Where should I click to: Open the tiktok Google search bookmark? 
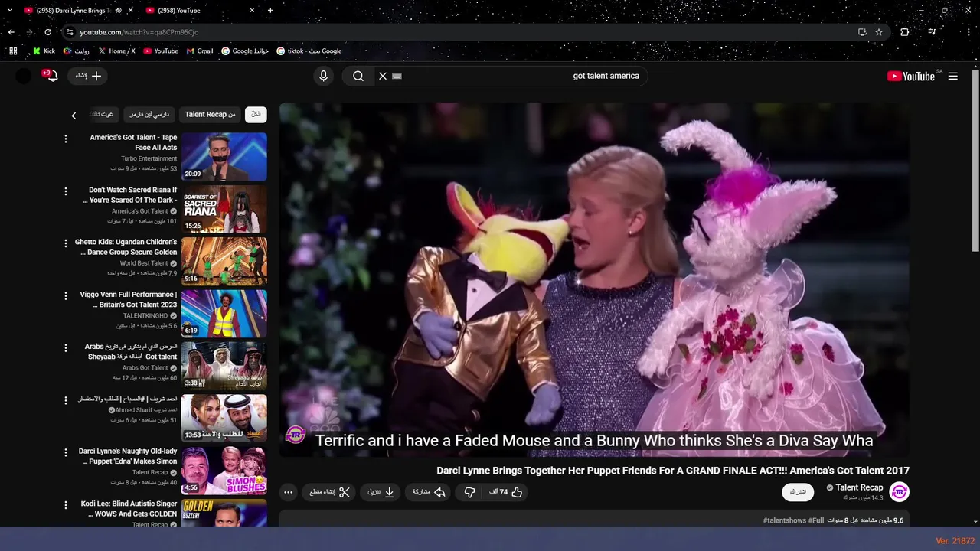click(309, 51)
